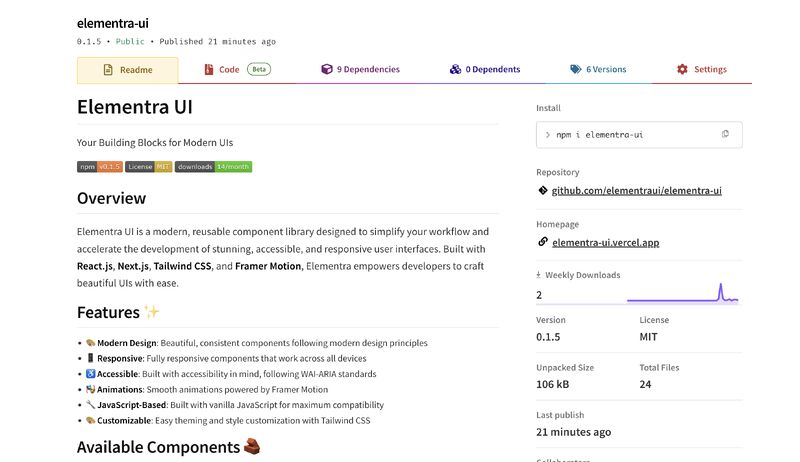The image size is (800, 462).
Task: Click the License MIT badge
Action: [x=148, y=167]
